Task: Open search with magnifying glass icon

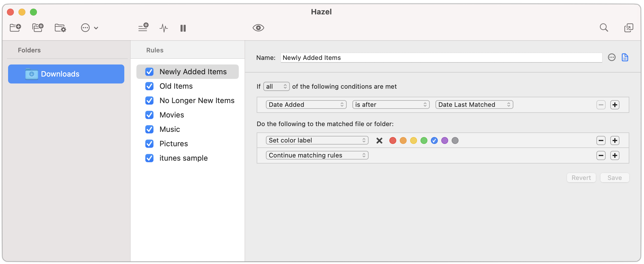Action: pos(604,28)
